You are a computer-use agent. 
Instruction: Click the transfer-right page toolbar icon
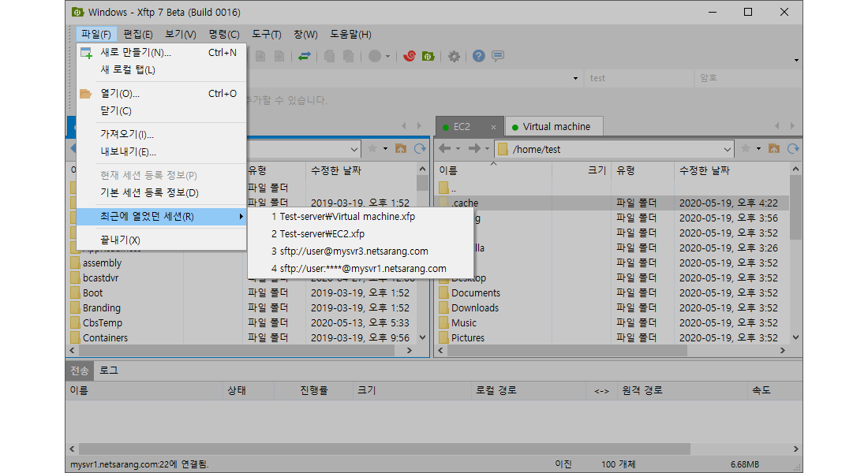(279, 56)
